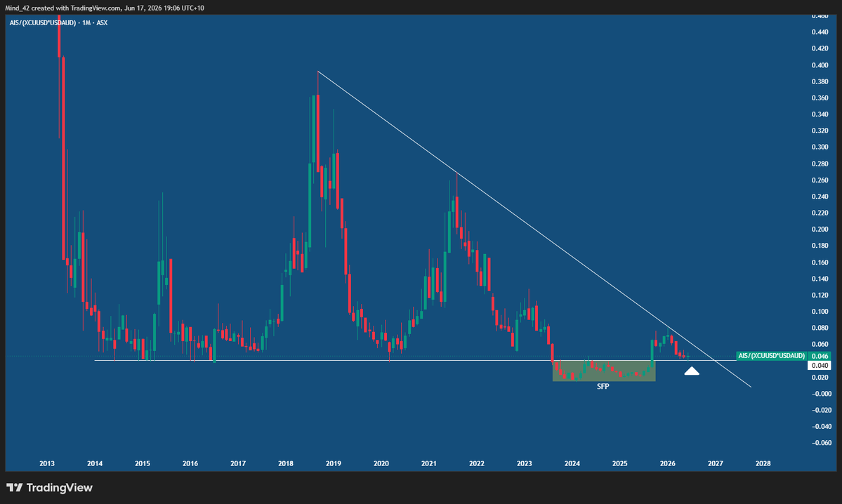Click the 2018 label on the time axis
Viewport: 842px width, 504px height.
pos(286,464)
